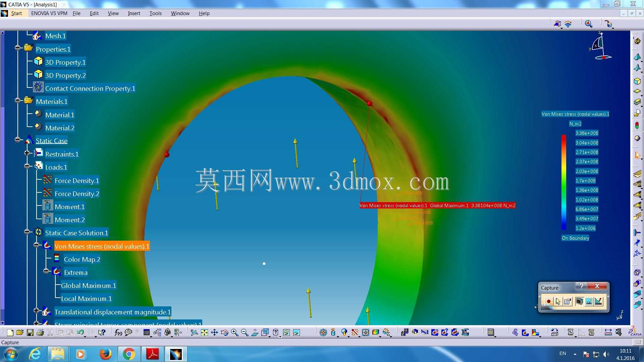Open Windows Start button

(x=10, y=354)
